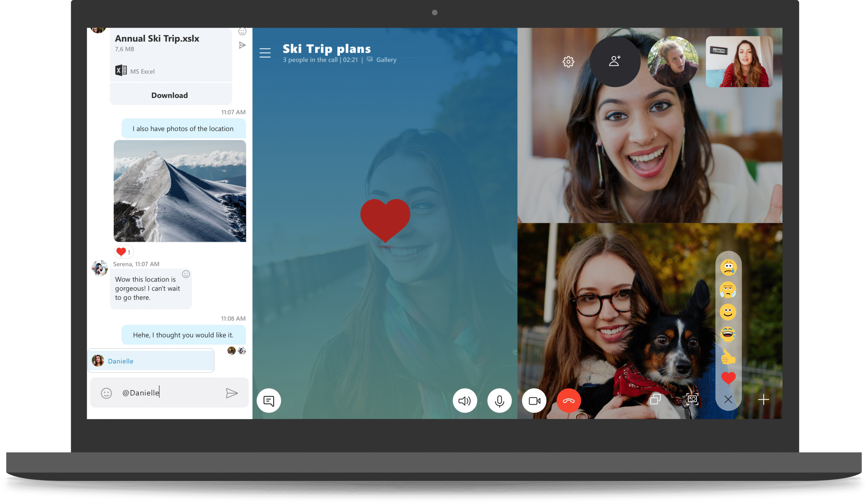Image resolution: width=868 pixels, height=503 pixels.
Task: Add a person to the call
Action: [x=615, y=62]
